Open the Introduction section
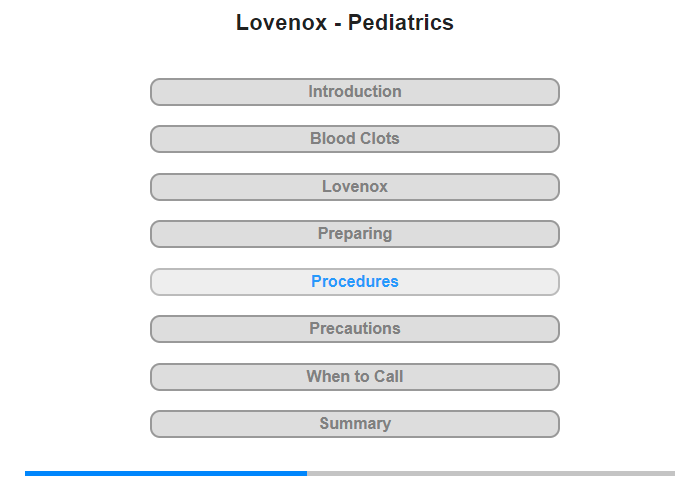700x480 pixels. 354,92
